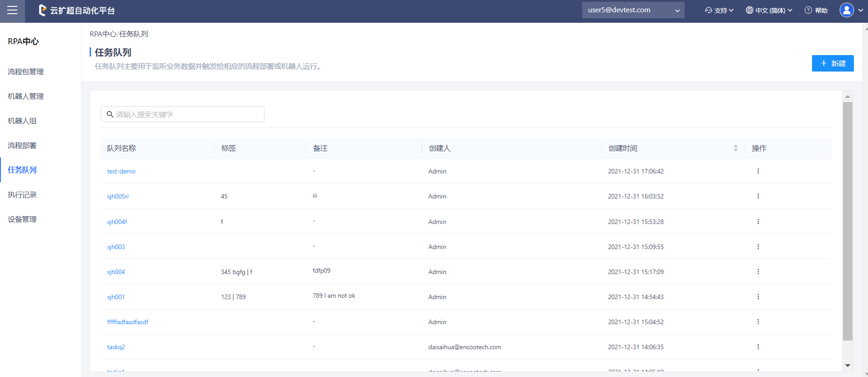Click the keyword search input field

[x=183, y=114]
